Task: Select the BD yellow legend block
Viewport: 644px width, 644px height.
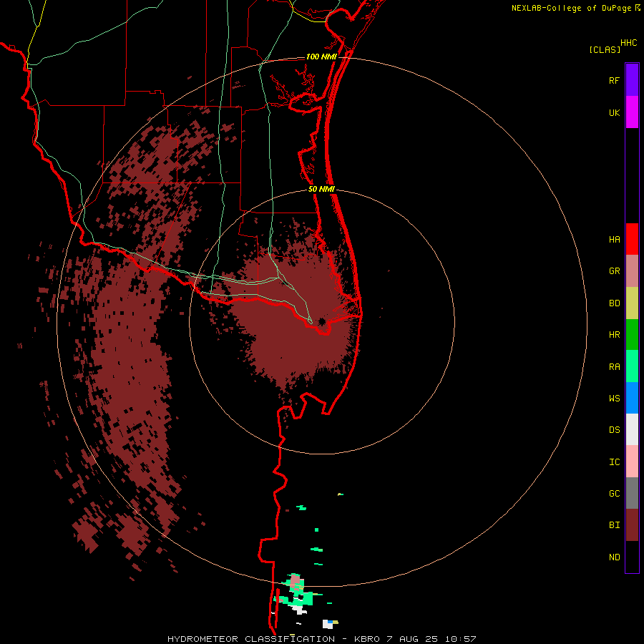Action: tap(632, 303)
